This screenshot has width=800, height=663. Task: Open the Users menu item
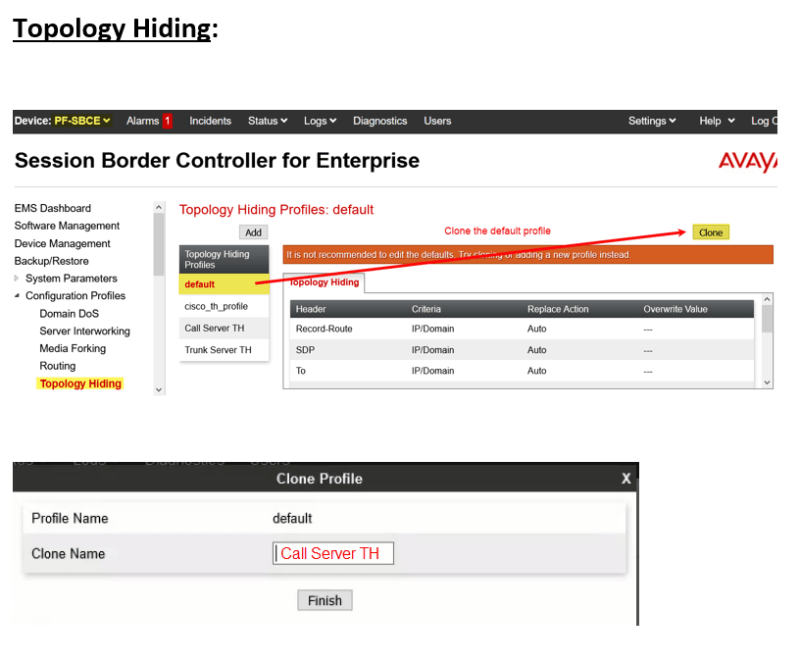coord(437,121)
